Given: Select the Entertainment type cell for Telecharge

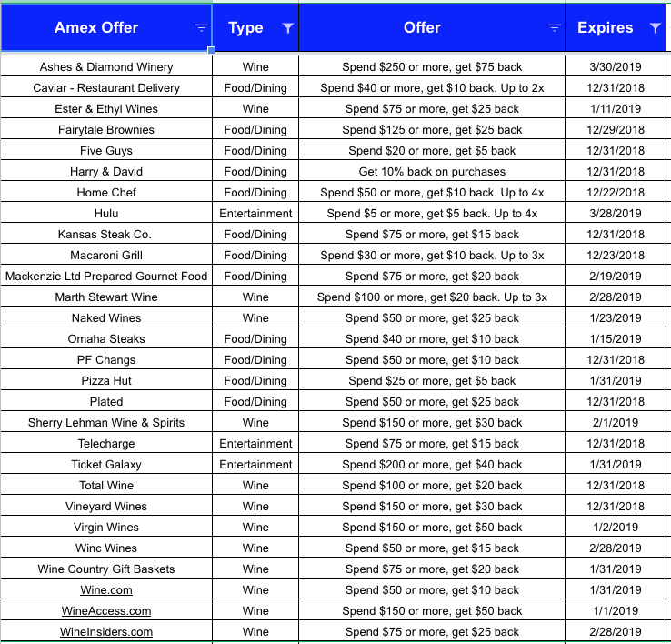Looking at the screenshot, I should pos(255,444).
